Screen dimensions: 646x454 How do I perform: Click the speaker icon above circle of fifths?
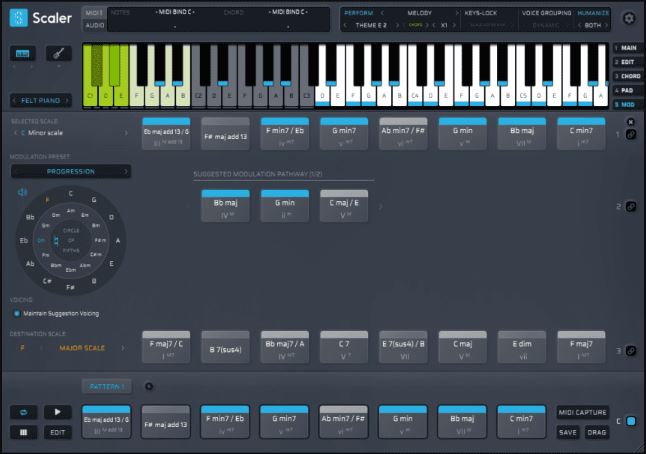(22, 192)
